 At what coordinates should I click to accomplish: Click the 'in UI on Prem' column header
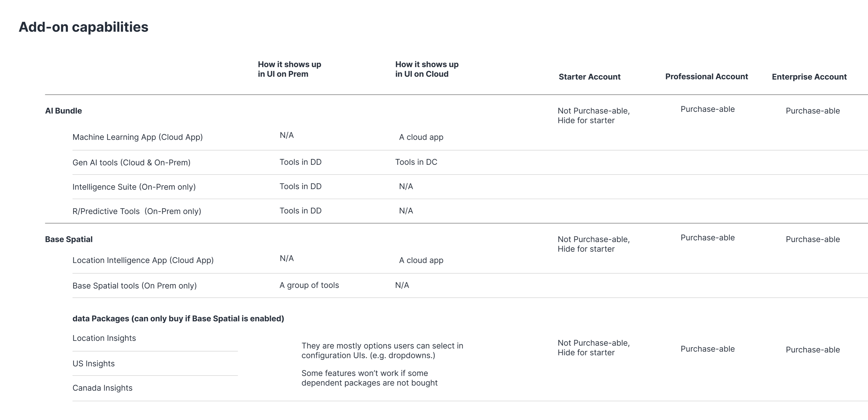click(x=290, y=69)
